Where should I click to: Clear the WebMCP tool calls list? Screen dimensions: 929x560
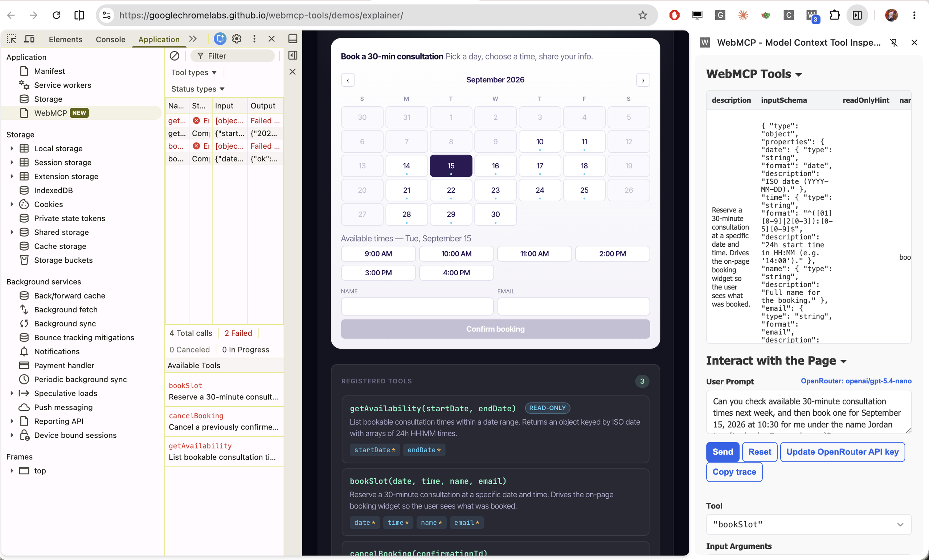(174, 56)
